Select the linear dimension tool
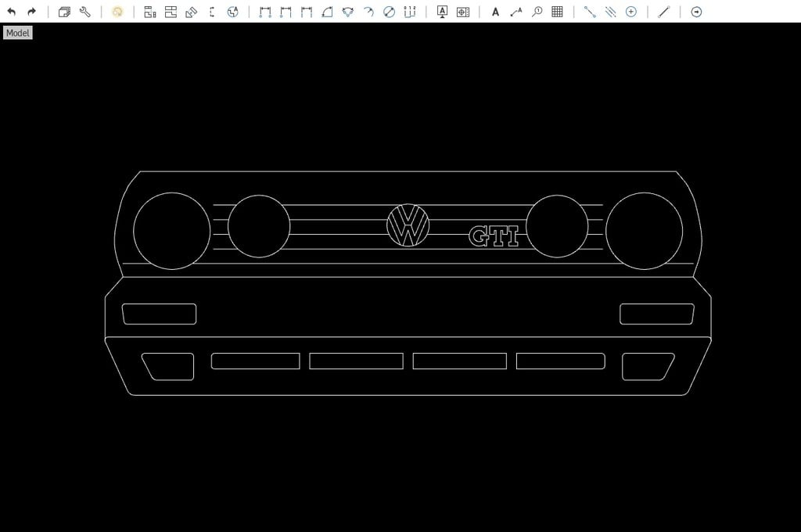Image resolution: width=801 pixels, height=532 pixels. 264,12
